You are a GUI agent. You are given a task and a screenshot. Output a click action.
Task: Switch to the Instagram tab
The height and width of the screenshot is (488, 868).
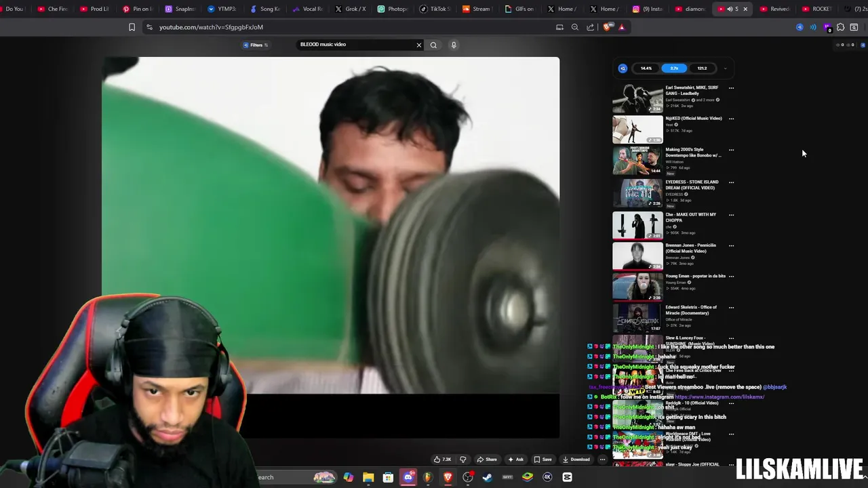click(648, 9)
